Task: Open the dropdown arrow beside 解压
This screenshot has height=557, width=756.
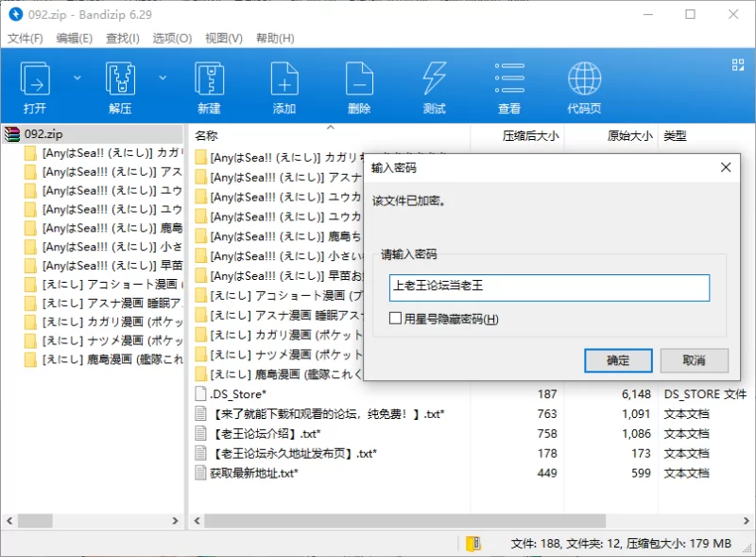Action: click(x=163, y=78)
